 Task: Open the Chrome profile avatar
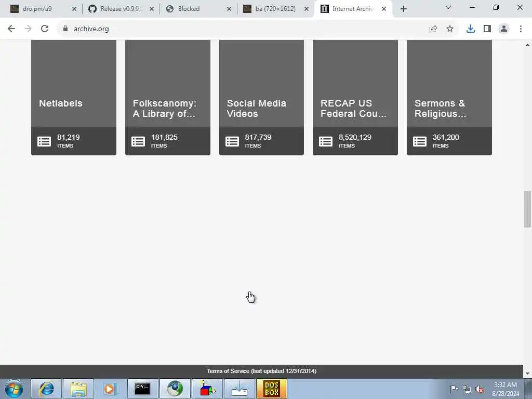(x=504, y=29)
